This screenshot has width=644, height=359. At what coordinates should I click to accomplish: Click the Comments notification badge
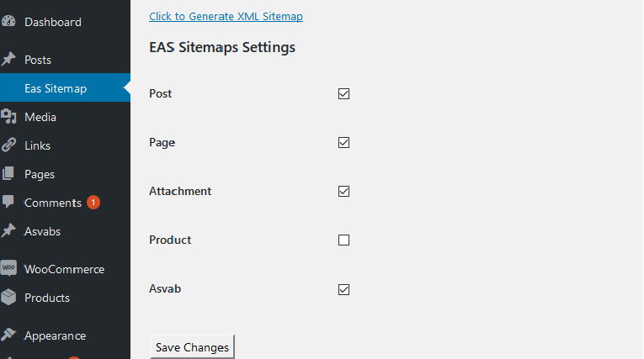coord(93,203)
